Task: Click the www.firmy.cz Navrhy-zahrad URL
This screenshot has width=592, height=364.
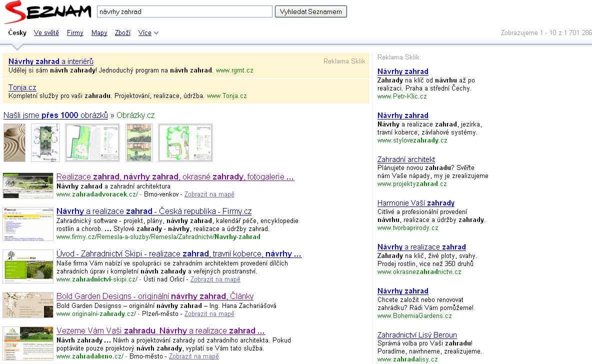Action: coord(158,237)
